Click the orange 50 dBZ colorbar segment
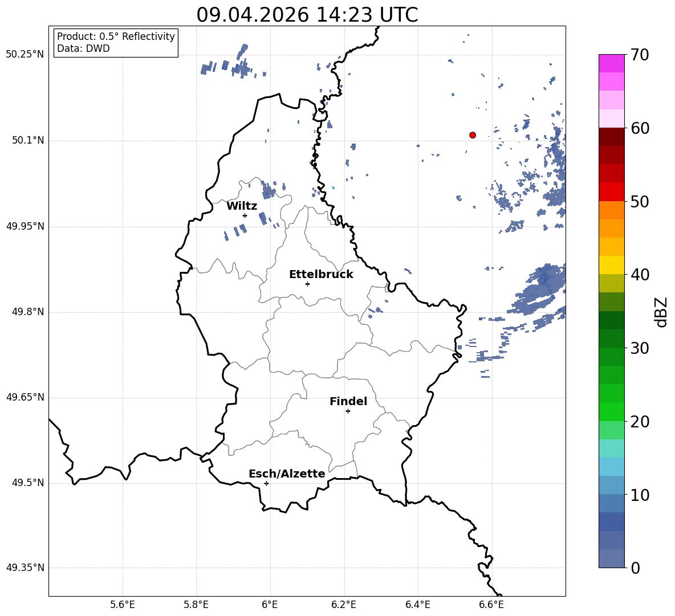675x616 pixels. click(x=611, y=210)
